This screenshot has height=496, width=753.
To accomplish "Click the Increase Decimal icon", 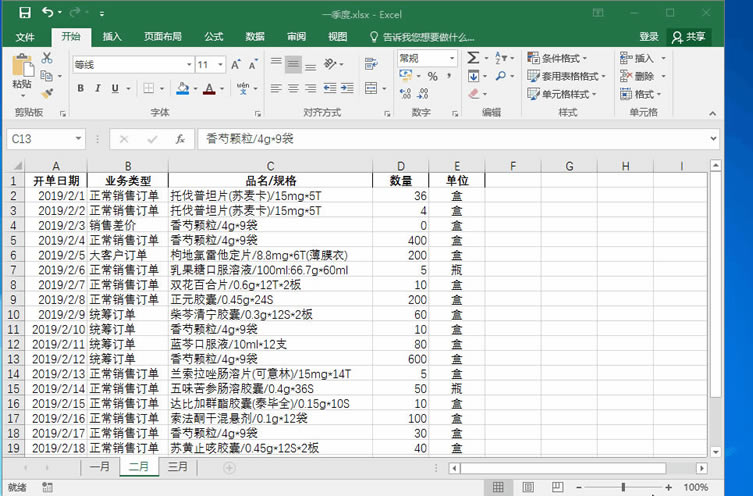I will click(405, 93).
